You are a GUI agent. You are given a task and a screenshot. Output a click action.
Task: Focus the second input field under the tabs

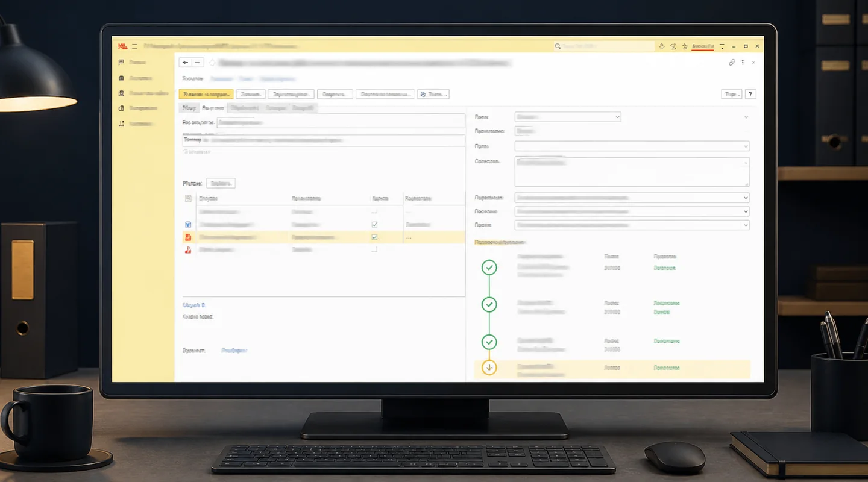click(x=324, y=140)
